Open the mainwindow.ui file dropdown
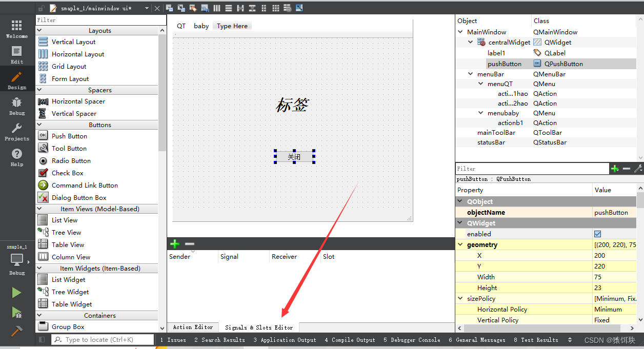 (147, 8)
